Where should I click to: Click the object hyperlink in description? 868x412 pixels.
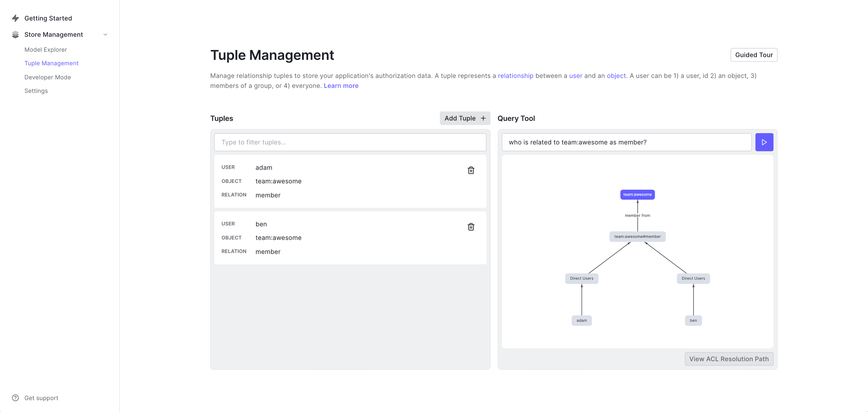tap(616, 76)
